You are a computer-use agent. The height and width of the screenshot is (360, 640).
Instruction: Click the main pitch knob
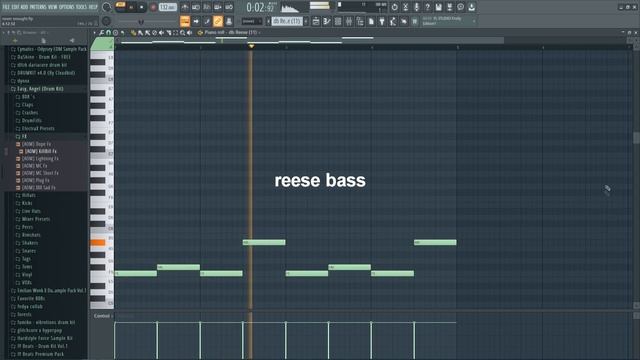point(107,21)
